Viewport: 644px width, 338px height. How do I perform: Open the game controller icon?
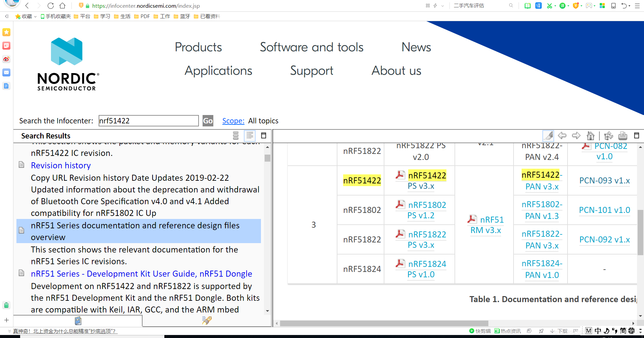589,6
